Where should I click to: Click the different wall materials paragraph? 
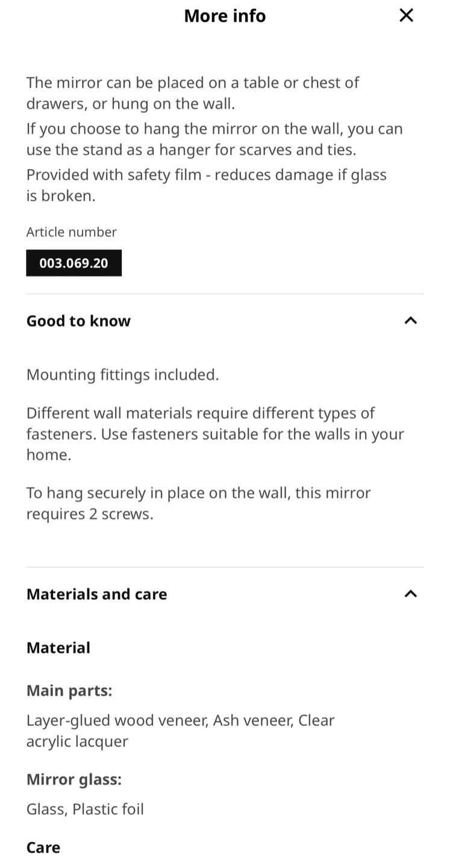tap(214, 434)
